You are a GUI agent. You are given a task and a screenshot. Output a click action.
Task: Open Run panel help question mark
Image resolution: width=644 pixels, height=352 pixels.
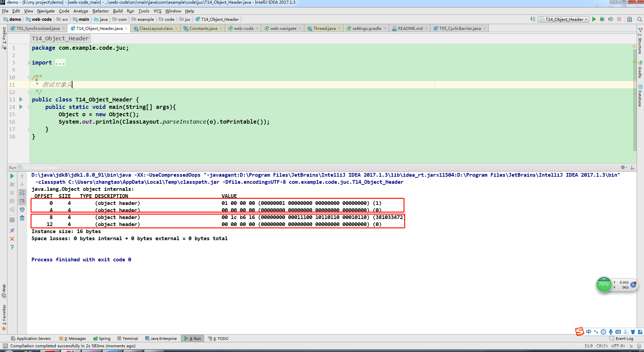pyautogui.click(x=12, y=247)
